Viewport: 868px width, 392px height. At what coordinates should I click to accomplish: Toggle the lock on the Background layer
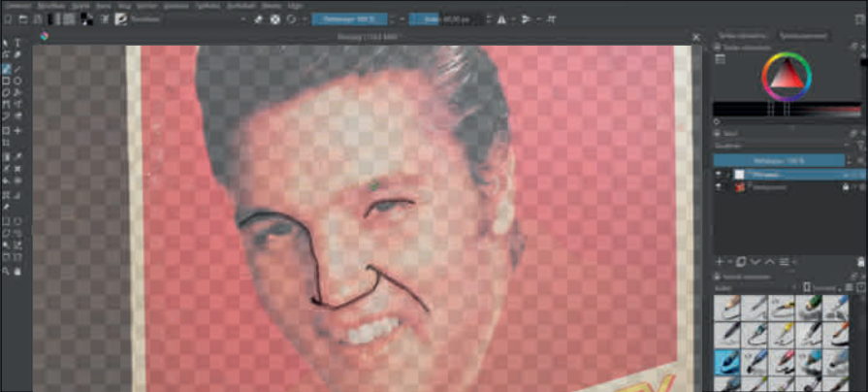click(x=847, y=186)
